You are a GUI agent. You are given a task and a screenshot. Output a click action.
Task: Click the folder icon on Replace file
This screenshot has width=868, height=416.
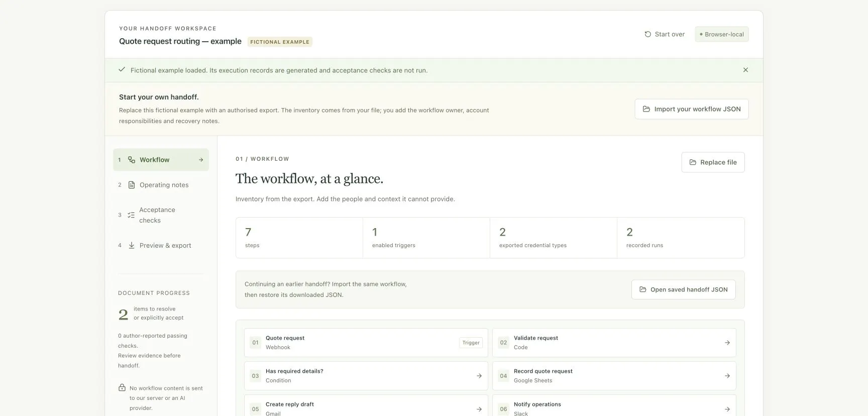pyautogui.click(x=693, y=162)
